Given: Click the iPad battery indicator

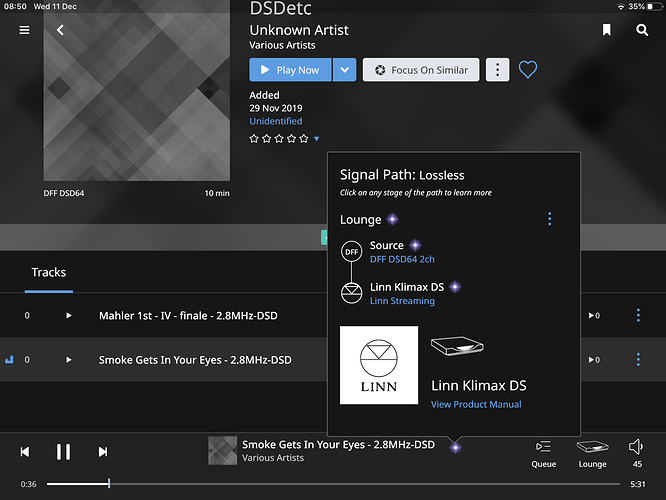Looking at the screenshot, I should (655, 6).
